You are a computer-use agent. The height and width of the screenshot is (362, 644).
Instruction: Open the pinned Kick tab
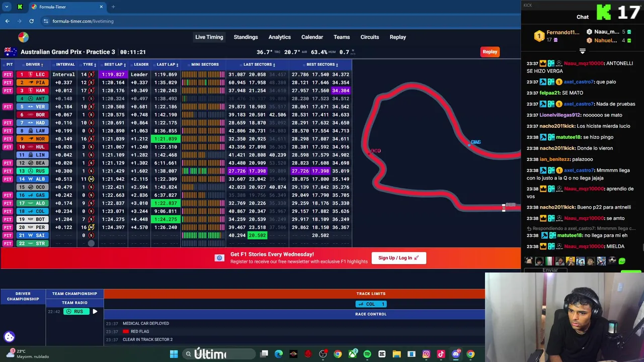point(20,7)
